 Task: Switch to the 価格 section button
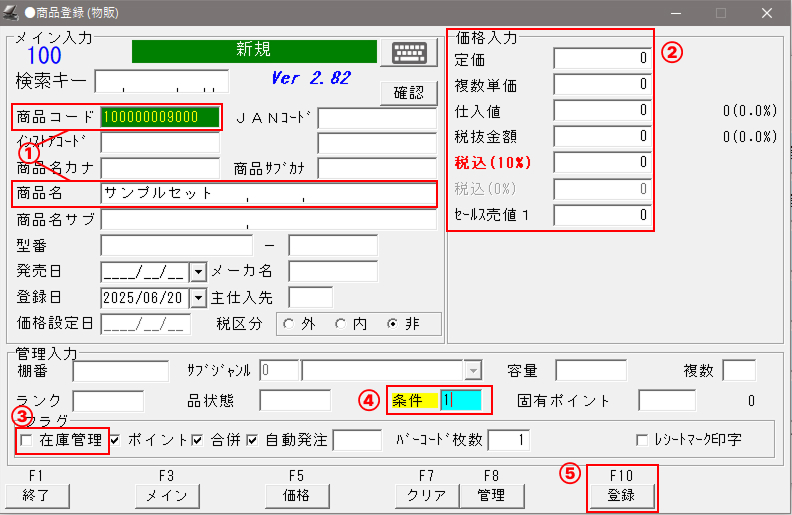[296, 495]
